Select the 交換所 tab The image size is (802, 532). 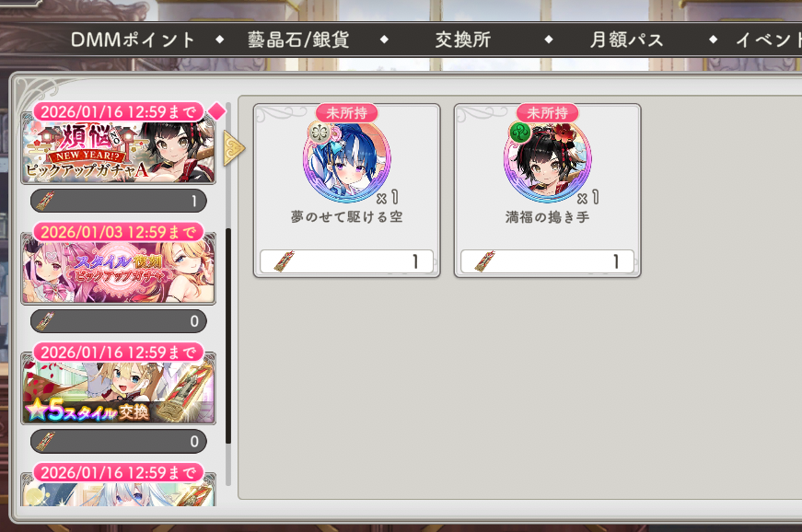click(x=463, y=40)
